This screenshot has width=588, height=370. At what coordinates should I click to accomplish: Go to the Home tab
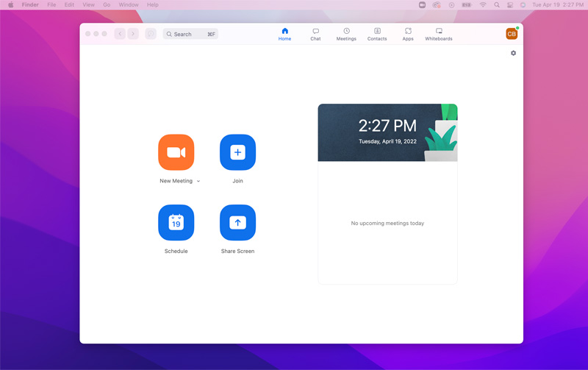284,34
